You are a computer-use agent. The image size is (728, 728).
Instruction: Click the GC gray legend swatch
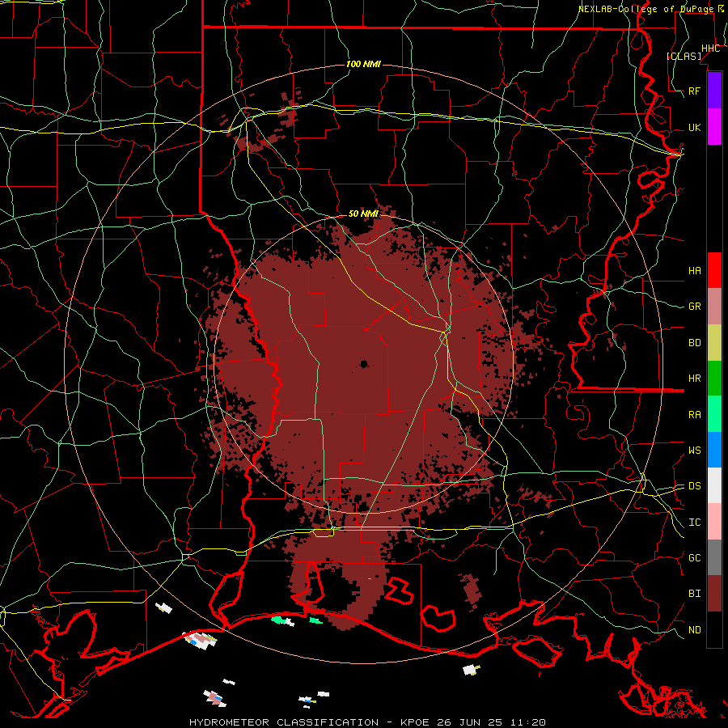(x=714, y=557)
